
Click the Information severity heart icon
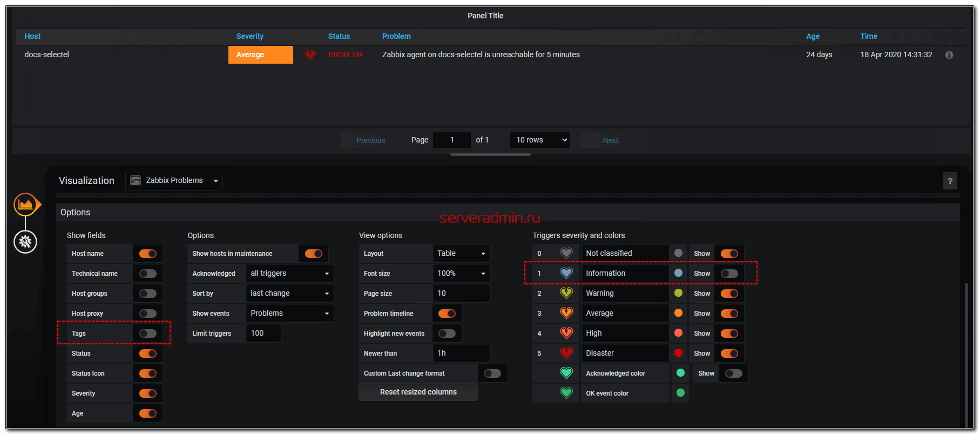coord(566,273)
